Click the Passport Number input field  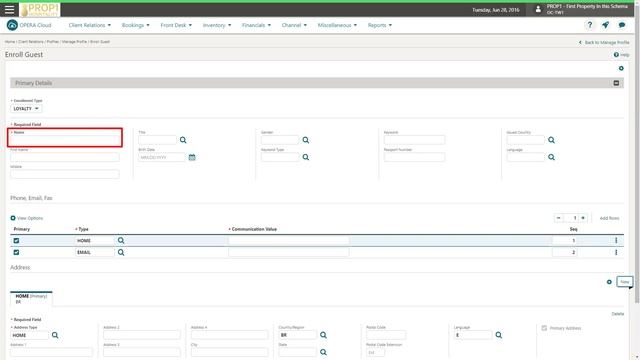click(414, 157)
